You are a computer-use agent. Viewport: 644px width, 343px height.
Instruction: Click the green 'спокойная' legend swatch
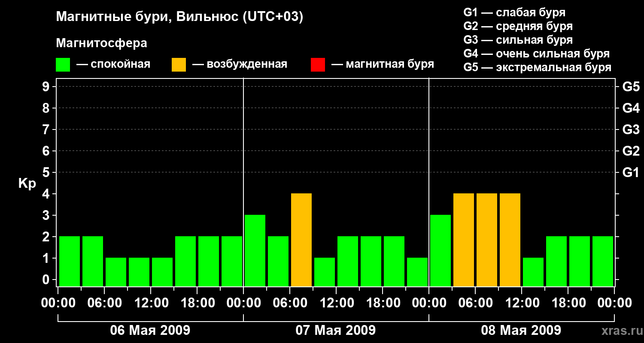point(63,65)
